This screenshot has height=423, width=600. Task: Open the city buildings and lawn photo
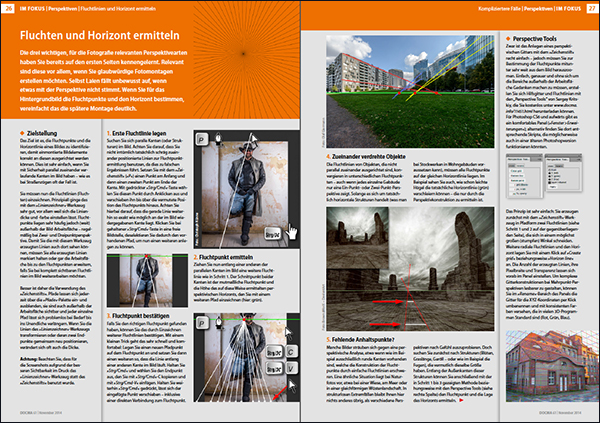410,91
